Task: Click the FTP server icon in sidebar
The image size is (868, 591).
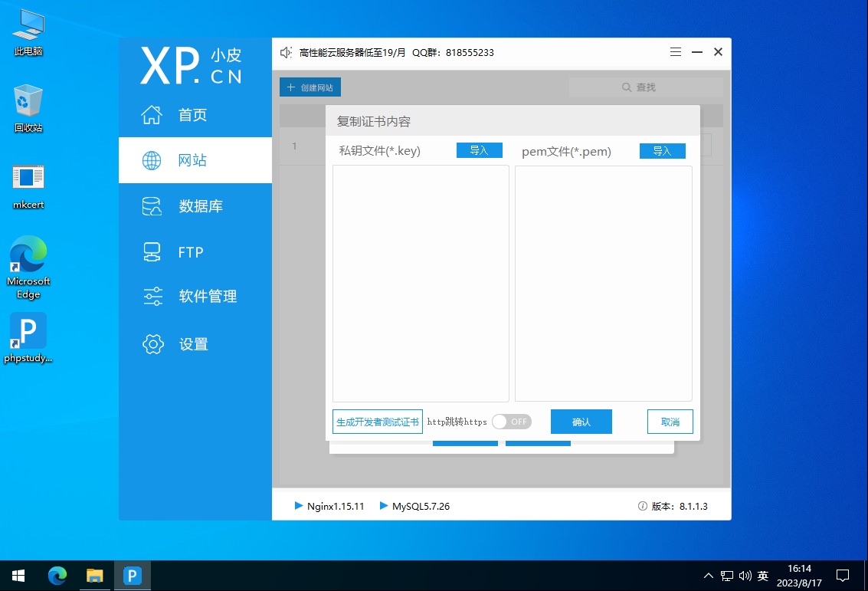Action: (x=152, y=252)
